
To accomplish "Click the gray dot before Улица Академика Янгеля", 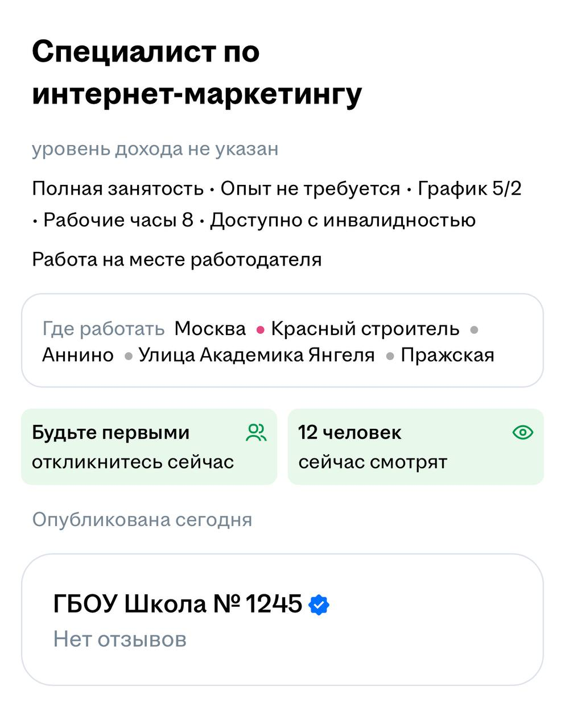I will coord(129,356).
